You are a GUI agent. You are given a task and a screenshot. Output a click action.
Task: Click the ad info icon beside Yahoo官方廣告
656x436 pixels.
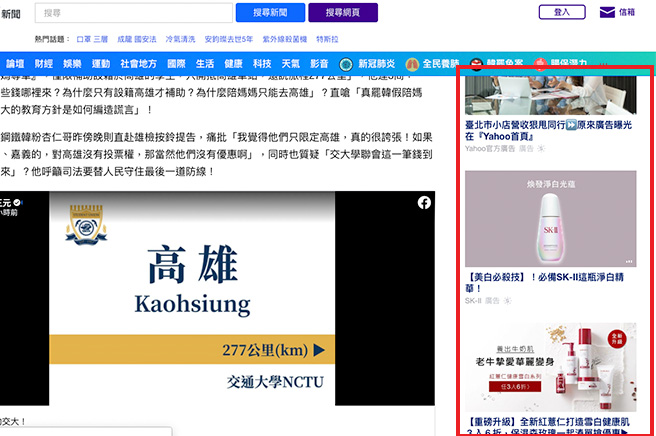541,148
